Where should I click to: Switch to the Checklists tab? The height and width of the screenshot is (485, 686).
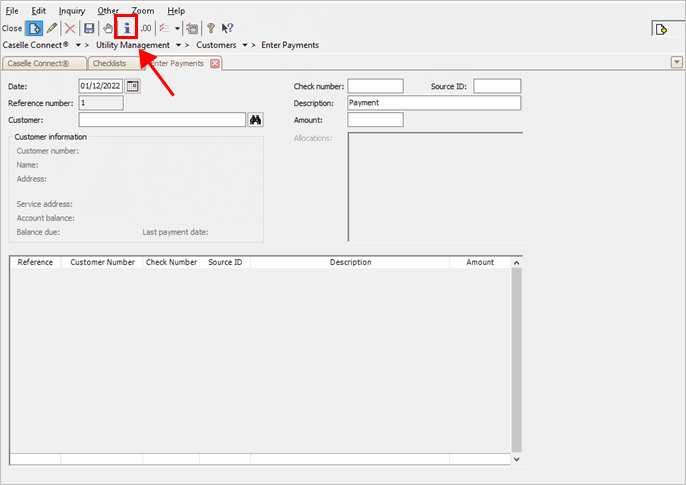tap(110, 63)
